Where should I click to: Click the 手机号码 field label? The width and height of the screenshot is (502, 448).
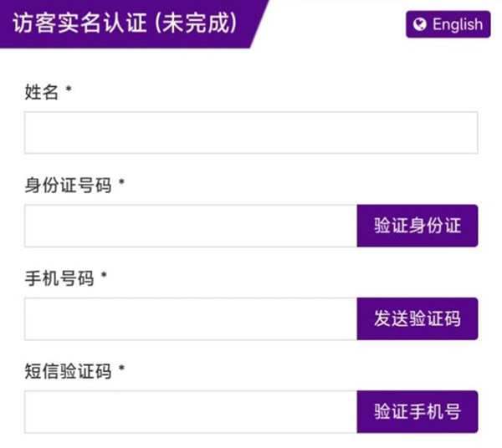(x=59, y=277)
